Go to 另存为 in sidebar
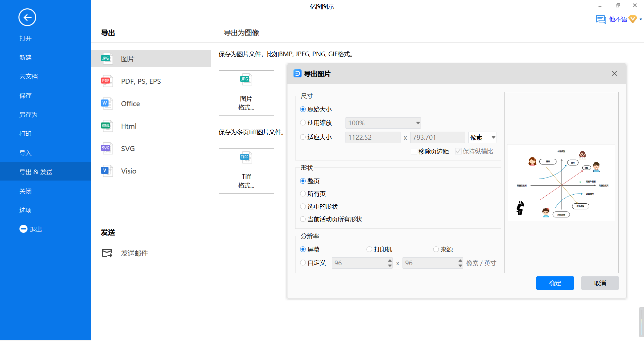Screen dimensions: 644x341 tap(29, 115)
